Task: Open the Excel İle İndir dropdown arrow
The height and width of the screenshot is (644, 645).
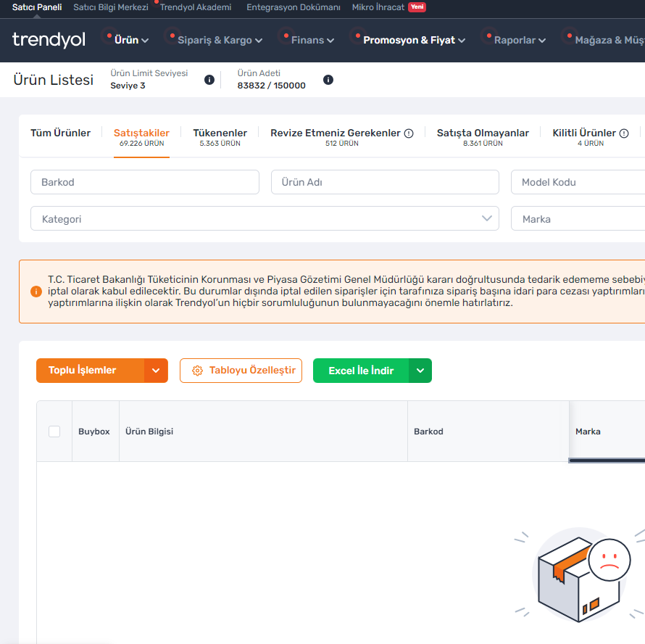Action: tap(420, 371)
